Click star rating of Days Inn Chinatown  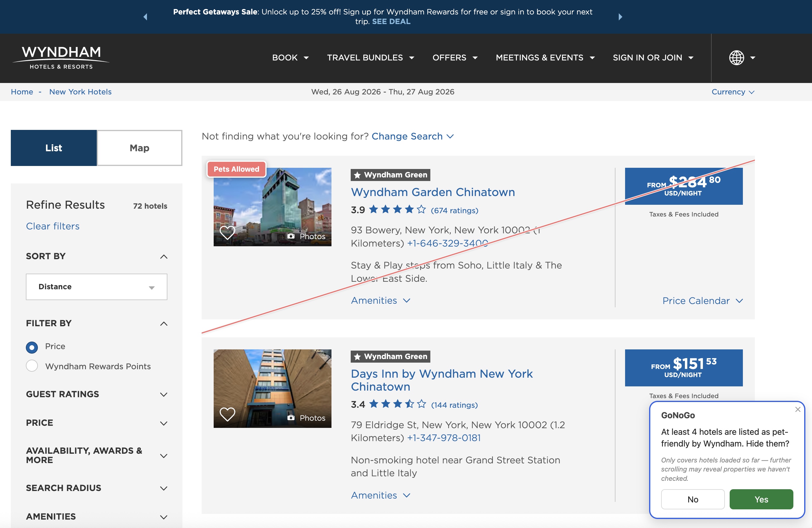tap(398, 404)
